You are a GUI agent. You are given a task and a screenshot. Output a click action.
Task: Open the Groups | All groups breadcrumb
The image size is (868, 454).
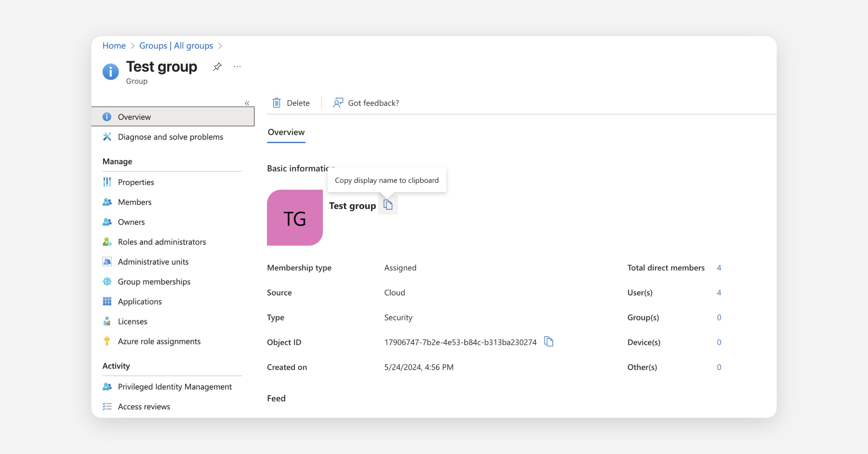[176, 46]
